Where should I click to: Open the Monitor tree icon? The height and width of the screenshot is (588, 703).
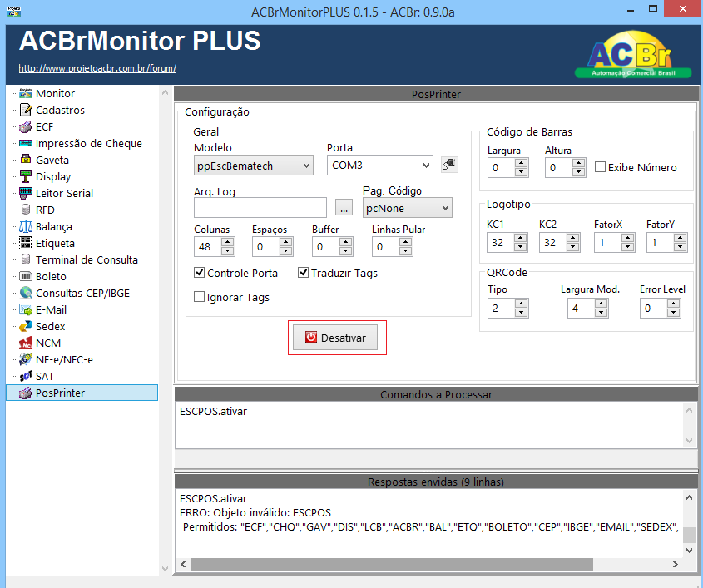26,93
